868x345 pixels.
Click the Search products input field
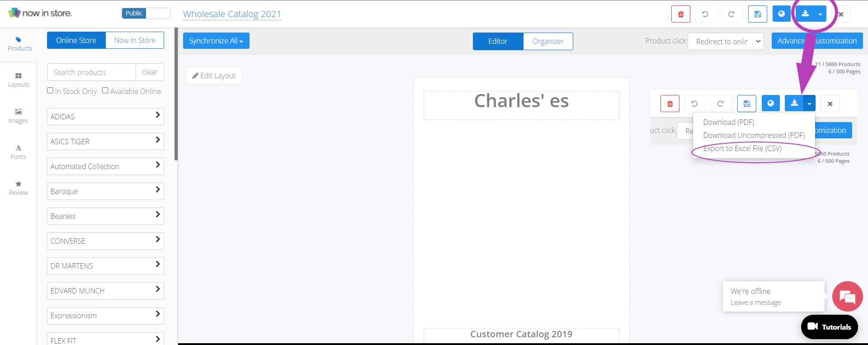pyautogui.click(x=91, y=72)
